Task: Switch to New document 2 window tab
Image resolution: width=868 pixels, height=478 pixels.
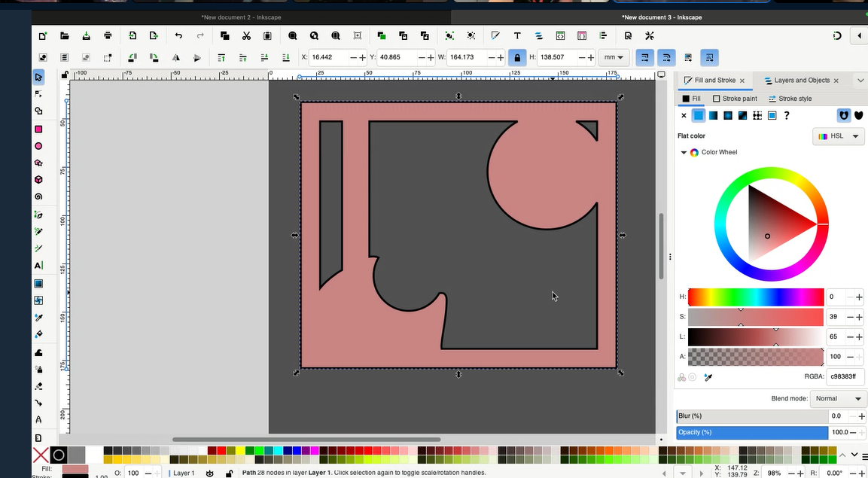Action: point(242,17)
